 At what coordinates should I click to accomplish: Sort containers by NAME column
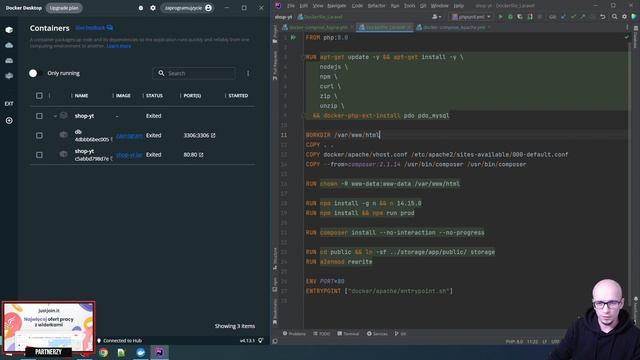(x=81, y=96)
